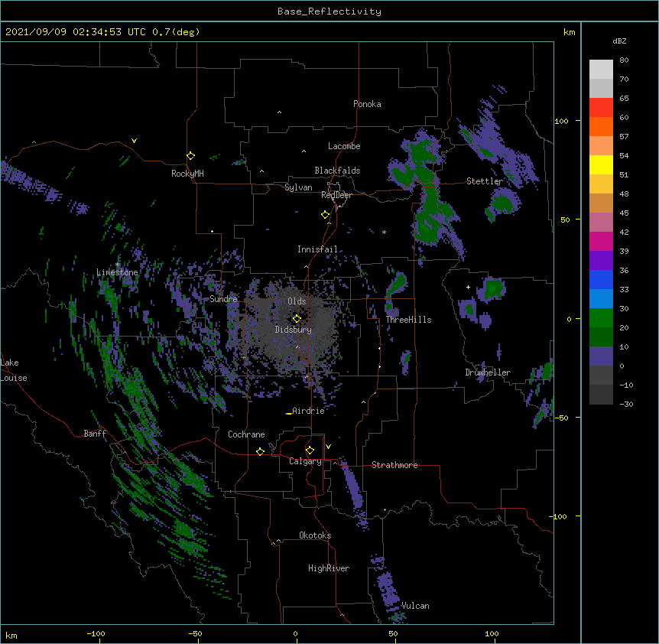Click the Lake Louise label
The height and width of the screenshot is (644, 659).
pos(14,370)
